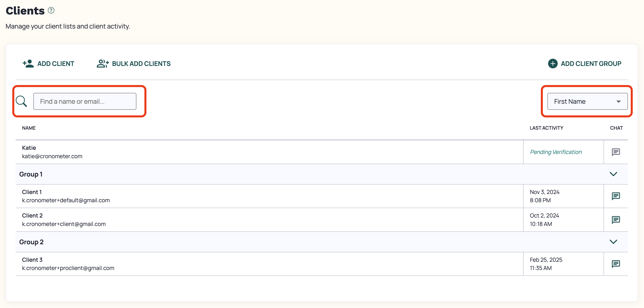Click the add client person icon
This screenshot has width=644, height=308.
(28, 64)
